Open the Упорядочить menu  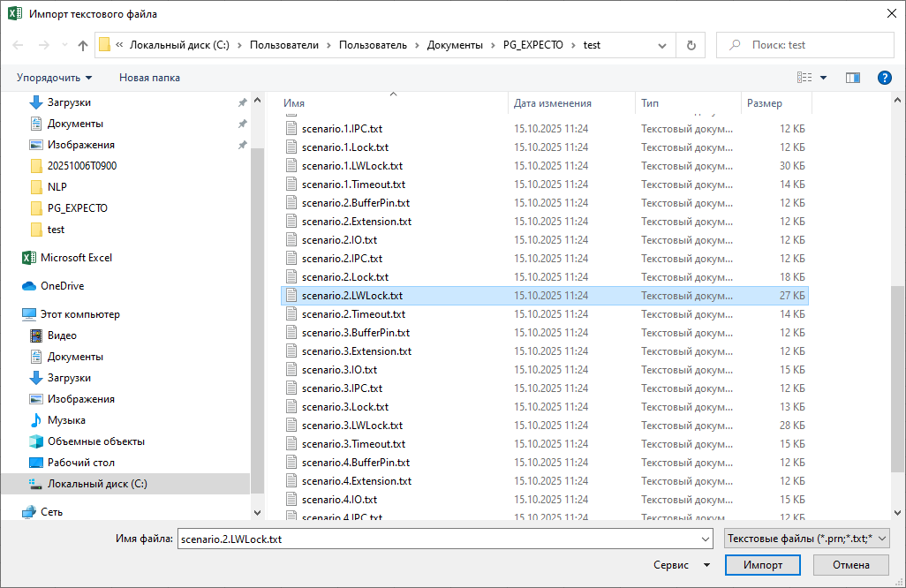54,78
